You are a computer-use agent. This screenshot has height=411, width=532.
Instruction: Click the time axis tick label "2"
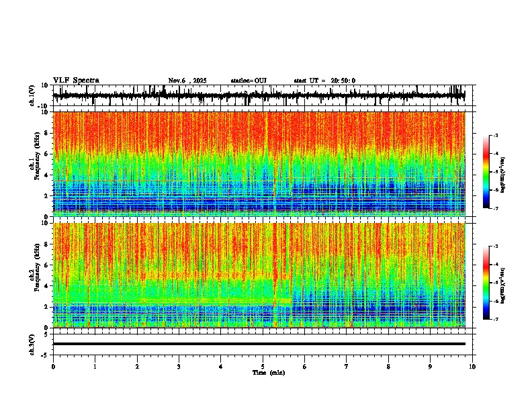pyautogui.click(x=137, y=366)
